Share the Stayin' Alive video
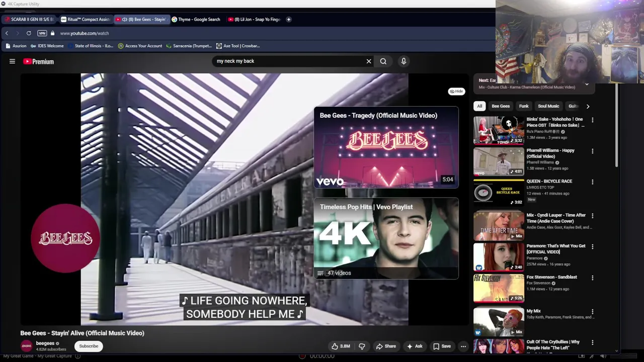Viewport: 644px width, 362px height. [x=386, y=346]
